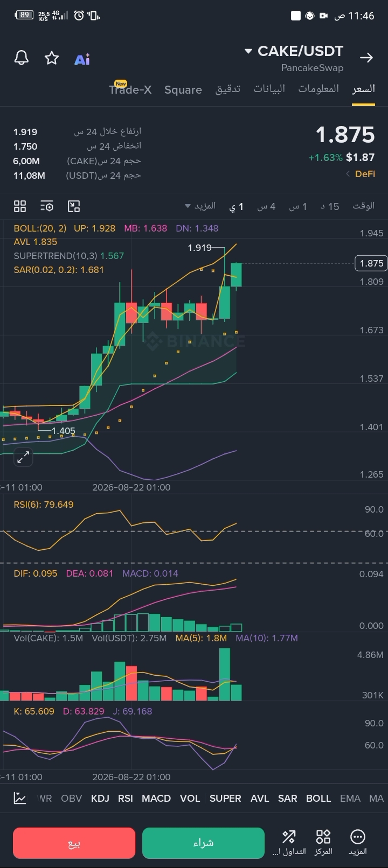Select the 15 د timeframe
This screenshot has width=388, height=868.
click(x=330, y=206)
